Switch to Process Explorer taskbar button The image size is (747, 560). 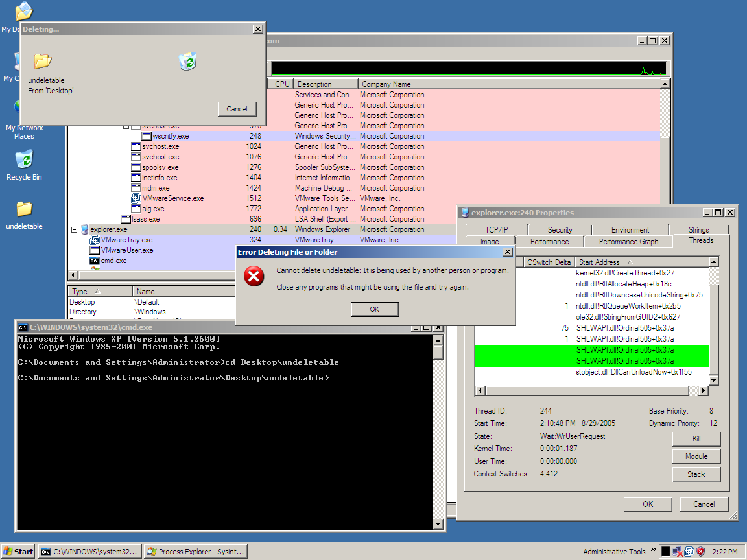tap(196, 552)
